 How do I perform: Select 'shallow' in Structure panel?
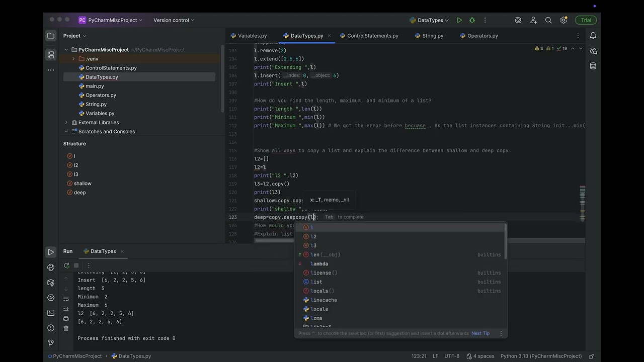pyautogui.click(x=83, y=184)
